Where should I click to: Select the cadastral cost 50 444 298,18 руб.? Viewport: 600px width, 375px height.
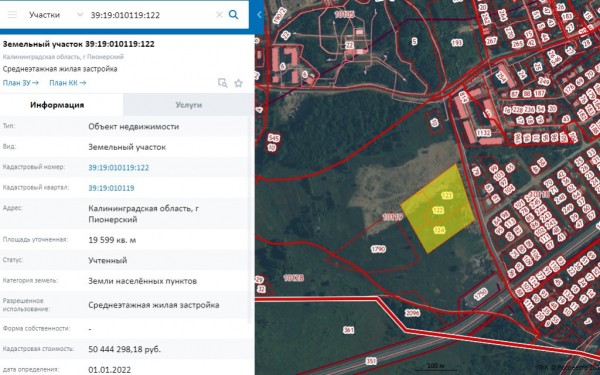click(x=125, y=349)
